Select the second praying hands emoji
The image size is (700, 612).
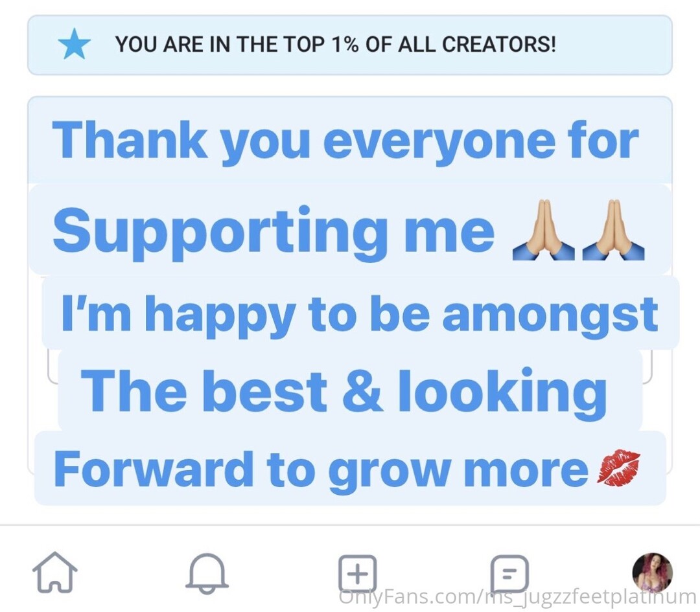point(613,229)
